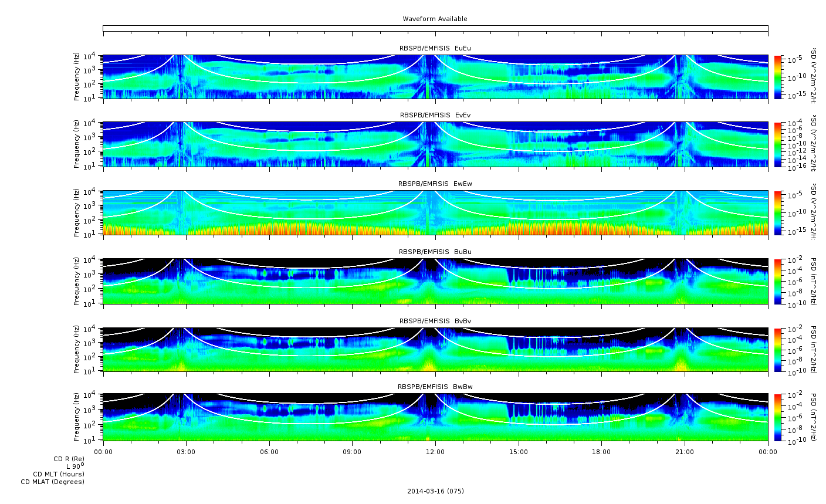The image size is (826, 504).
Task: Click the "RBSPB/EMFISIS EvEv" panel title
Action: point(435,115)
